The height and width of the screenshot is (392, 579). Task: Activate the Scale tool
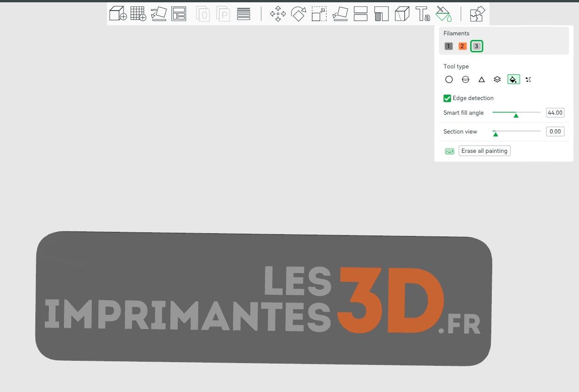click(319, 14)
